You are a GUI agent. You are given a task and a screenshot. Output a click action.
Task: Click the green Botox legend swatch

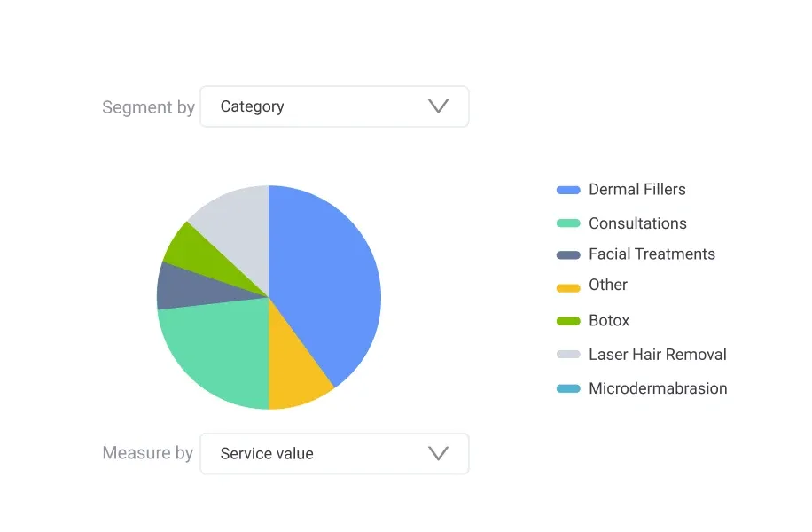pos(568,321)
